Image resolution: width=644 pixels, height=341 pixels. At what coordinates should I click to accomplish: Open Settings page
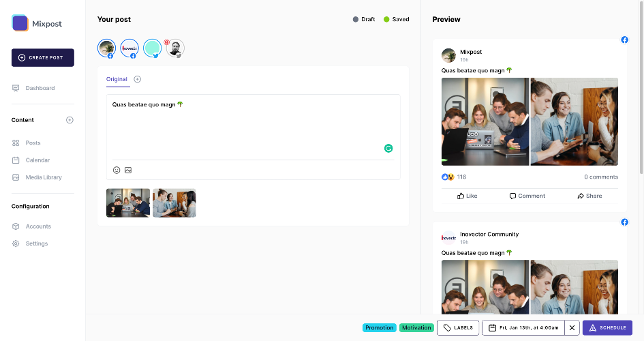[37, 243]
